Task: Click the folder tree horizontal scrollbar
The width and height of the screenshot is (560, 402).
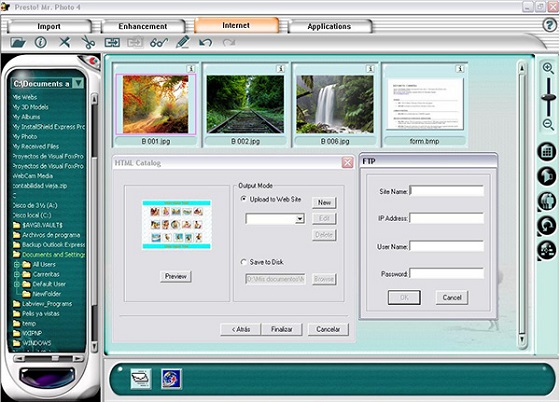Action: pos(49,358)
